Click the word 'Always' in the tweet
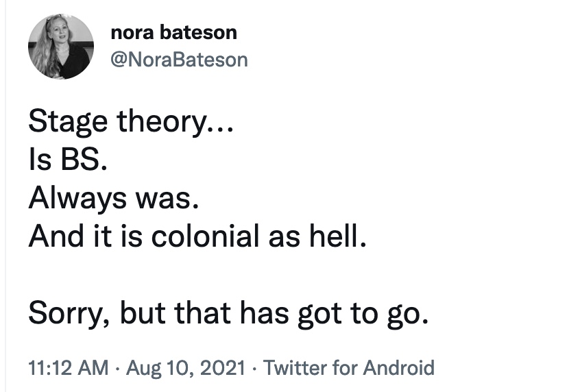 coord(77,199)
